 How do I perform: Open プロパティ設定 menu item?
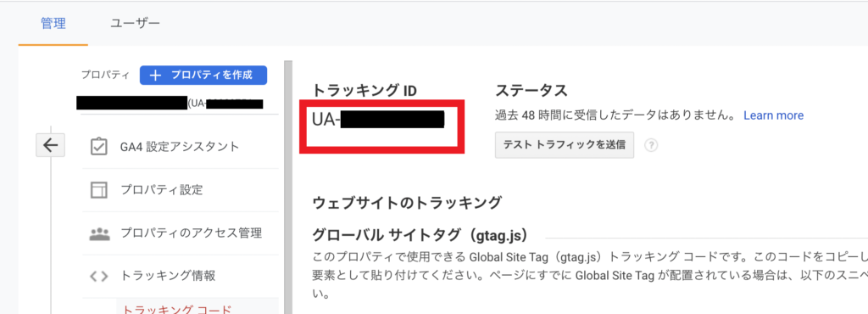180,190
